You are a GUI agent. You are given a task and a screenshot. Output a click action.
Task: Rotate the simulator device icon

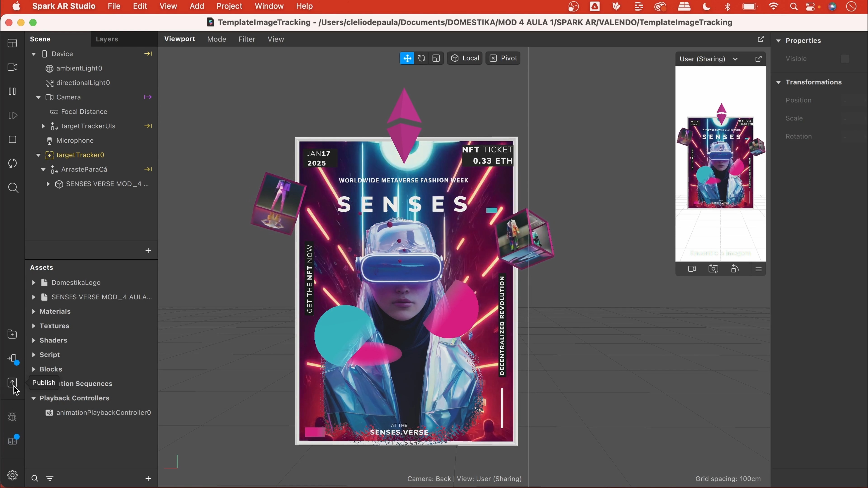click(735, 269)
